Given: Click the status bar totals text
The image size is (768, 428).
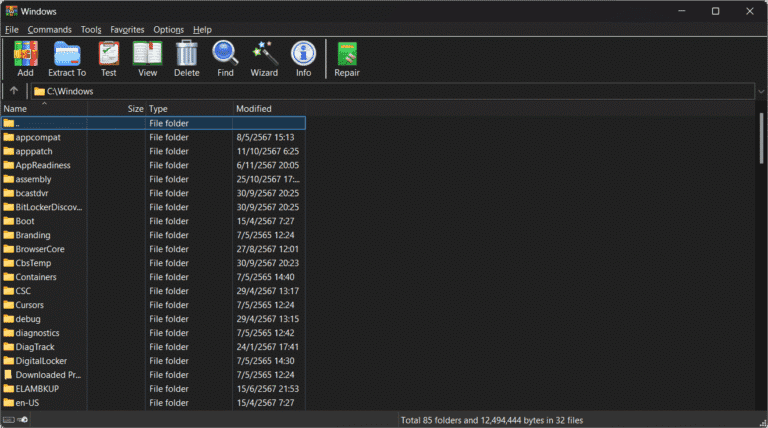Looking at the screenshot, I should (492, 420).
